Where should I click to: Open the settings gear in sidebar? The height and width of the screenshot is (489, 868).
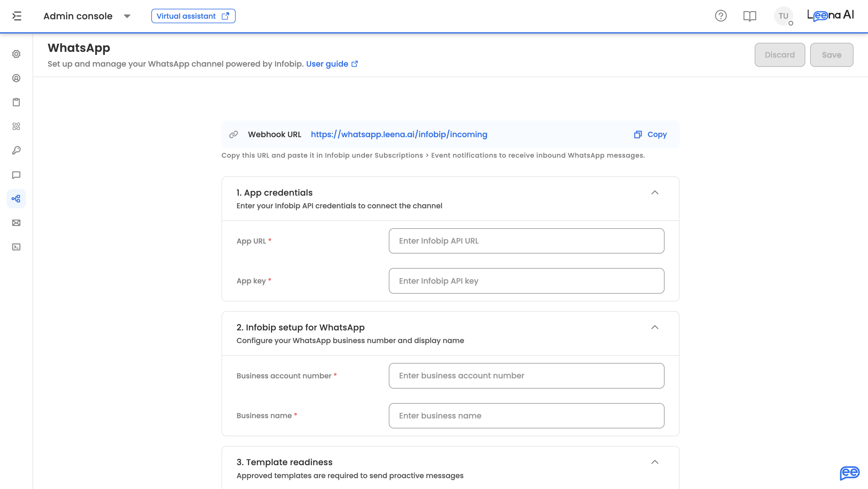16,54
